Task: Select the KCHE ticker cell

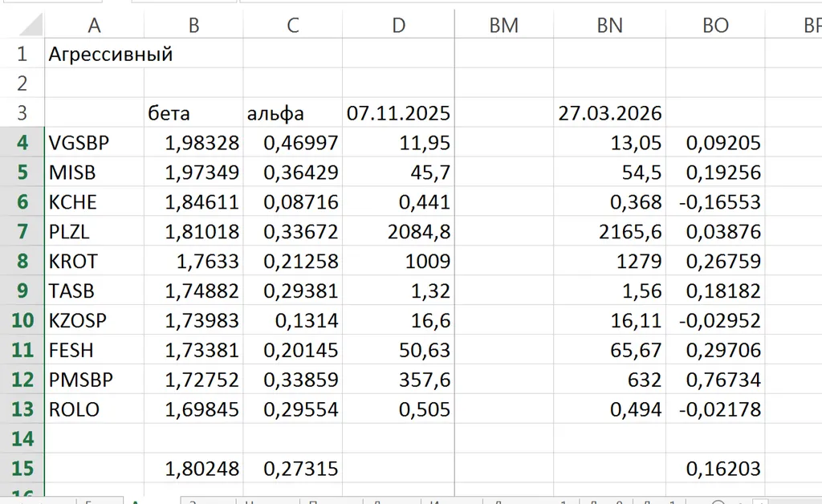Action: click(95, 201)
